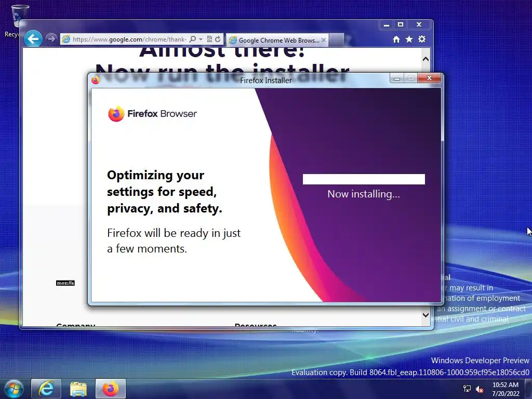Close the Google Chrome Web Browser tab
Screen dimensions: 532x399
[324, 40]
